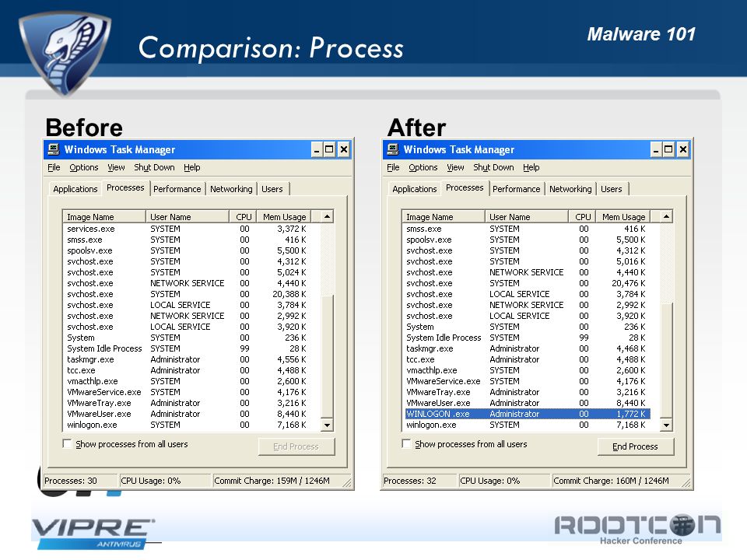Open Options menu in After window
Image resolution: width=747 pixels, height=560 pixels.
coord(423,167)
